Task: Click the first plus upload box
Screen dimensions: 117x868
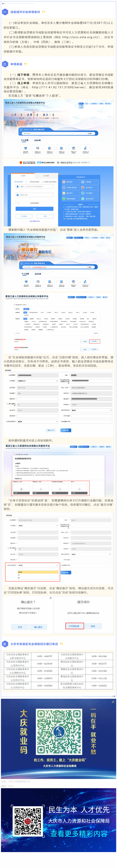Action: point(21,489)
